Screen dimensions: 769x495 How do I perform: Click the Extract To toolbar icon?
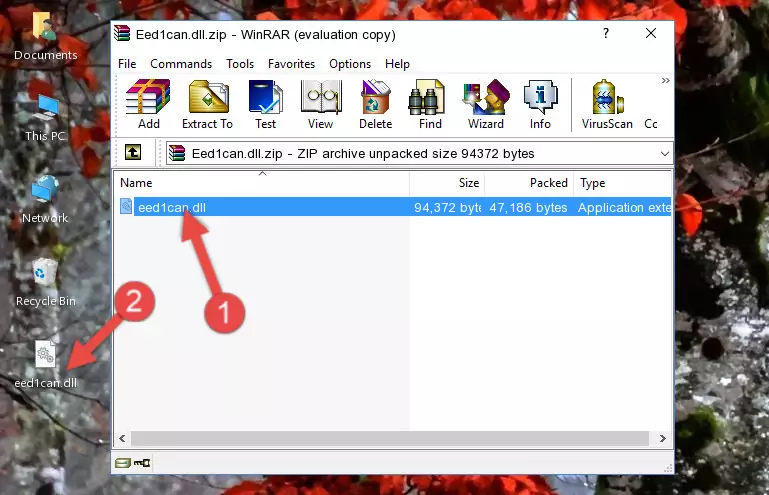point(207,104)
